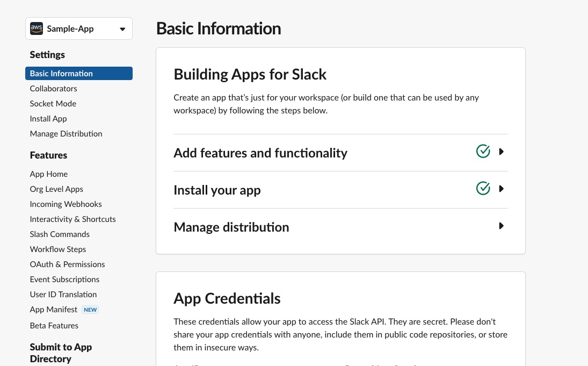The width and height of the screenshot is (588, 366).
Task: Open OAuth & Permissions settings
Action: click(x=67, y=264)
